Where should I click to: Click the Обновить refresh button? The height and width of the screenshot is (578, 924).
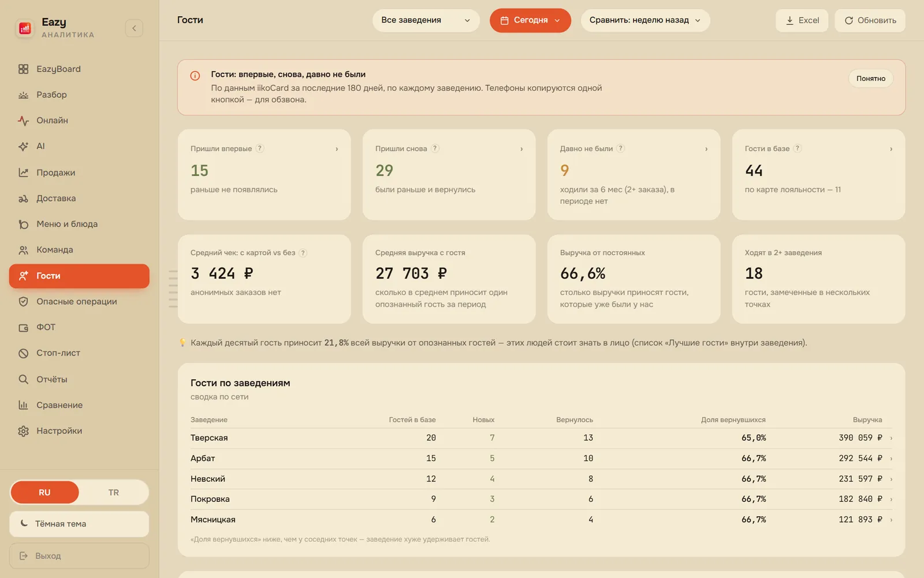(x=870, y=20)
